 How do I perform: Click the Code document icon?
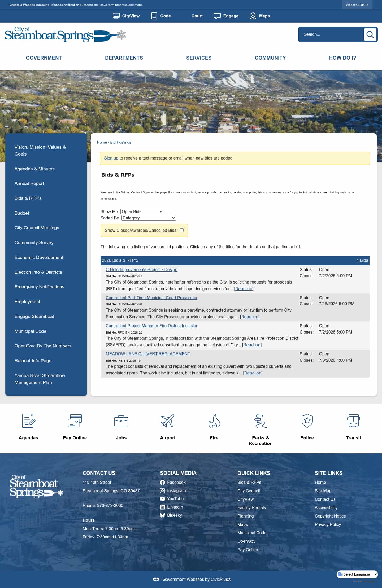pos(154,16)
